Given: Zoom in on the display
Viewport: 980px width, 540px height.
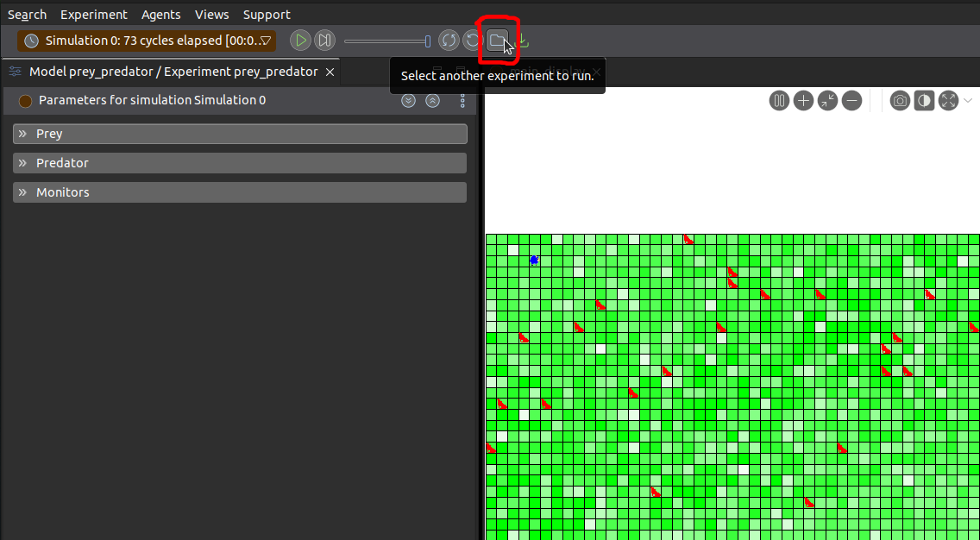Looking at the screenshot, I should (803, 101).
